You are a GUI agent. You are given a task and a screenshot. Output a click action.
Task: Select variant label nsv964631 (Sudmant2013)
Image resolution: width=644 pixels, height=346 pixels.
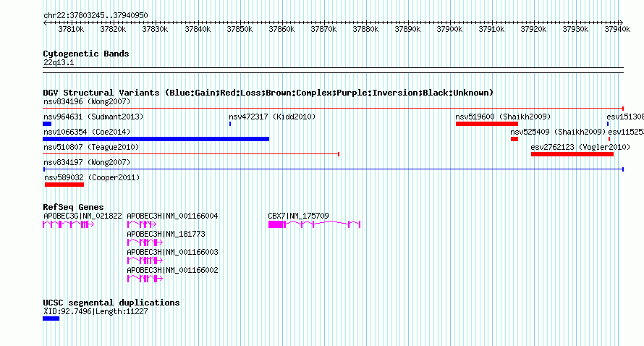pos(93,117)
